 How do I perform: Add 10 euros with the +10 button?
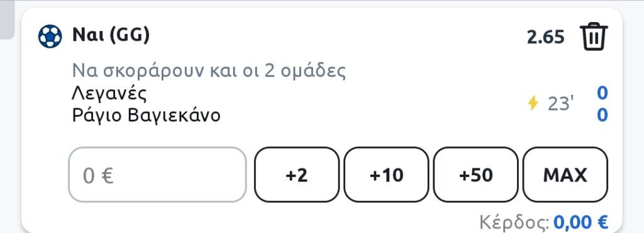click(x=386, y=175)
